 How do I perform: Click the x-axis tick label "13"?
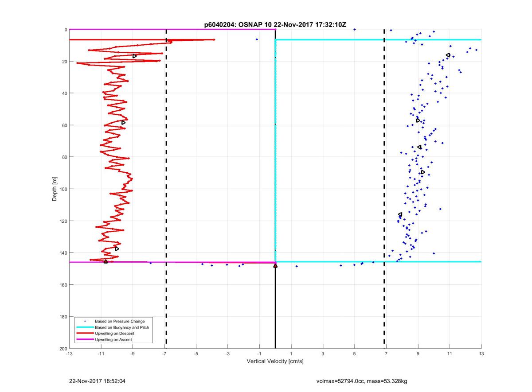tap(481, 353)
